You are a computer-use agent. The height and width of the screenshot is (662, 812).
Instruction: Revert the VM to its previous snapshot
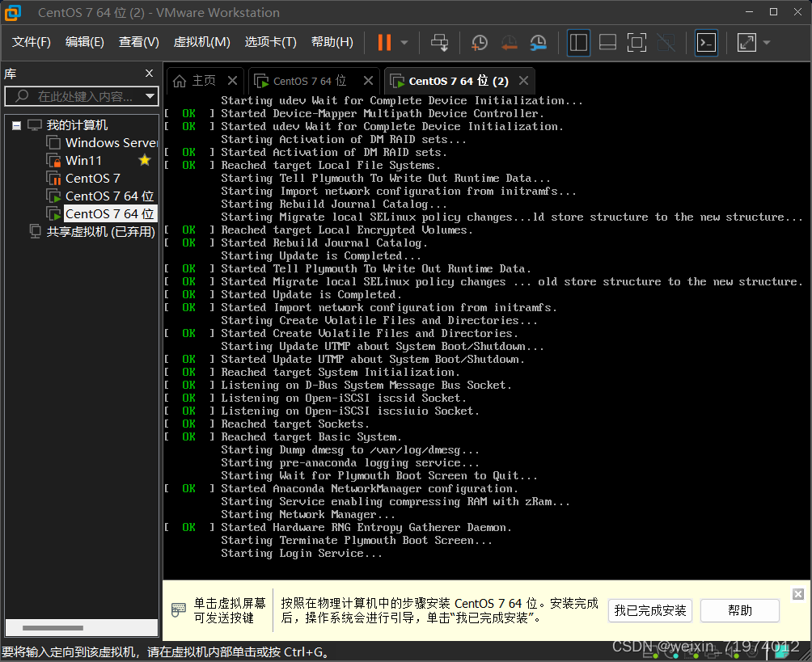[x=509, y=43]
